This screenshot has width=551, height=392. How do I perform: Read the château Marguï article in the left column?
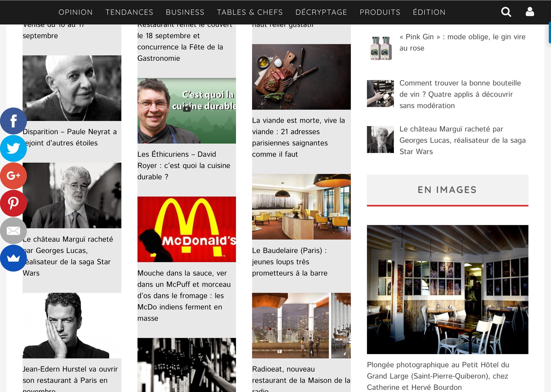coord(68,256)
